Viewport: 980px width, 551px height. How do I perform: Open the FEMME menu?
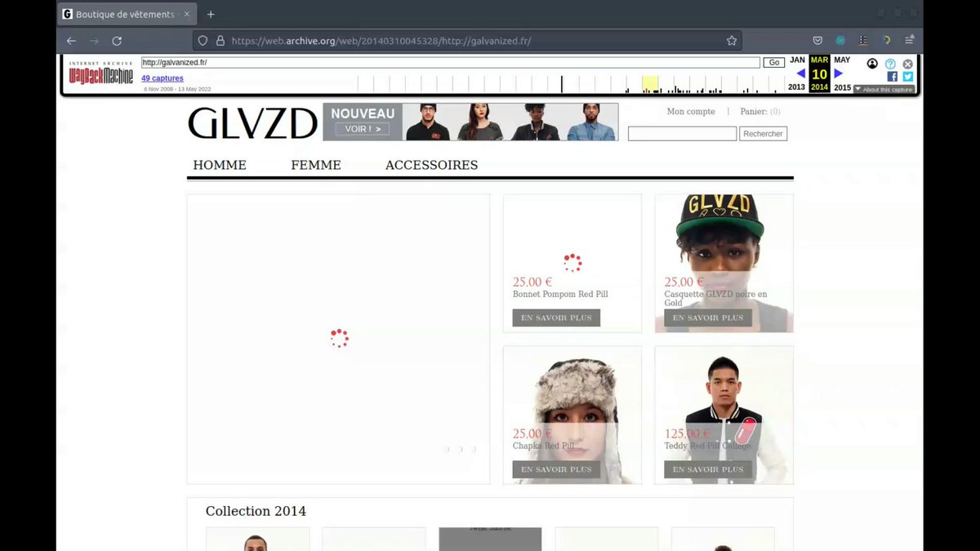pos(316,165)
